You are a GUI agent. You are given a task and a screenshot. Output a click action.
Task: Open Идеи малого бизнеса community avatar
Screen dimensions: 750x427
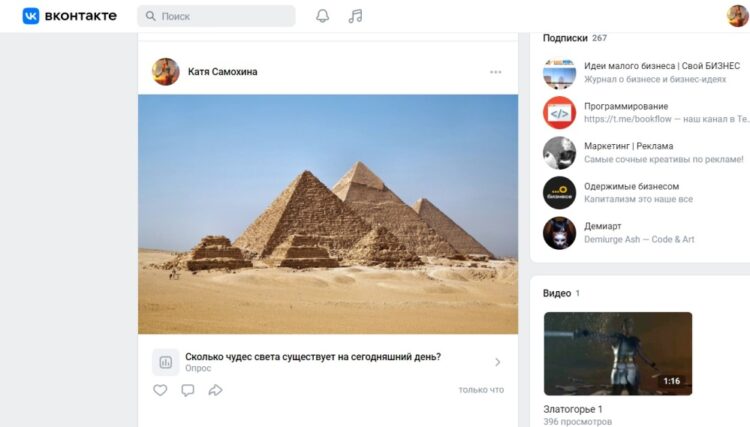coord(559,73)
